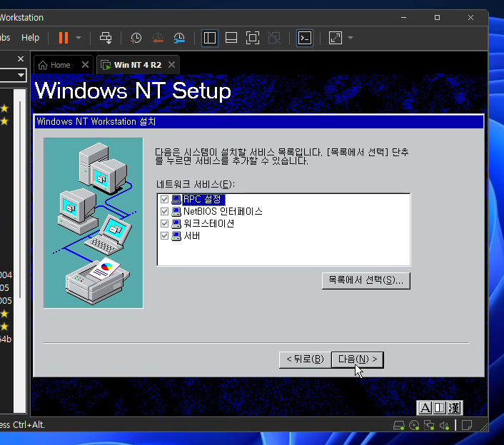This screenshot has width=504, height=445.
Task: Proceed with 다음(N) > button
Action: [x=358, y=359]
